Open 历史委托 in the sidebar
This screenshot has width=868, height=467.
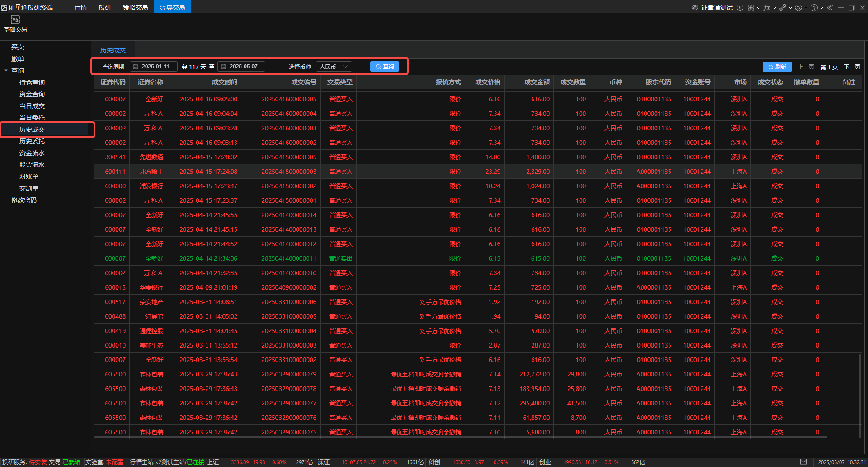32,141
